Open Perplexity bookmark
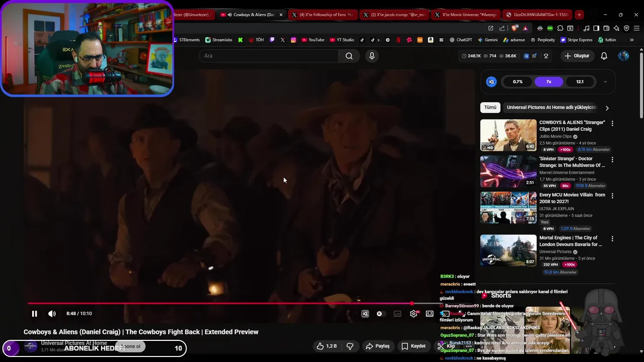 point(542,40)
